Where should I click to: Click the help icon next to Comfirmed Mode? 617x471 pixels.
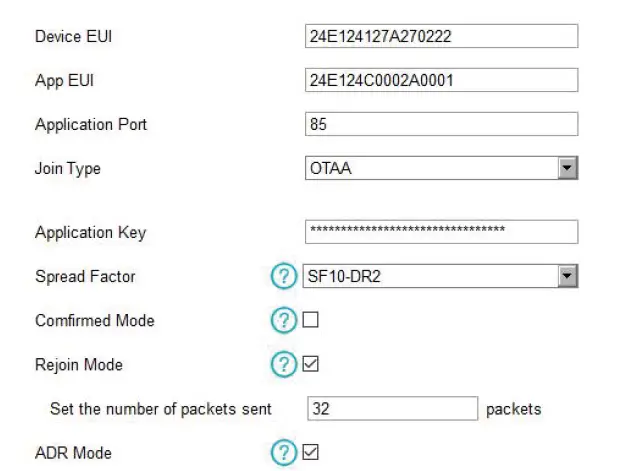(285, 321)
